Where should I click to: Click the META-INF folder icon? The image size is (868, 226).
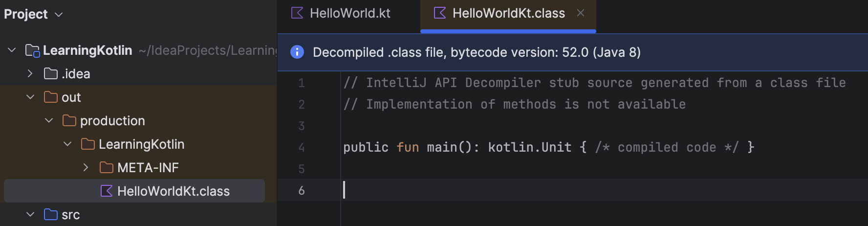[x=107, y=168]
